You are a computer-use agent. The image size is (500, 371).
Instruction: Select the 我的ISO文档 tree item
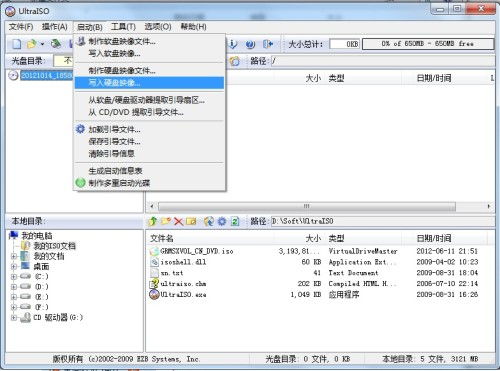(x=54, y=246)
